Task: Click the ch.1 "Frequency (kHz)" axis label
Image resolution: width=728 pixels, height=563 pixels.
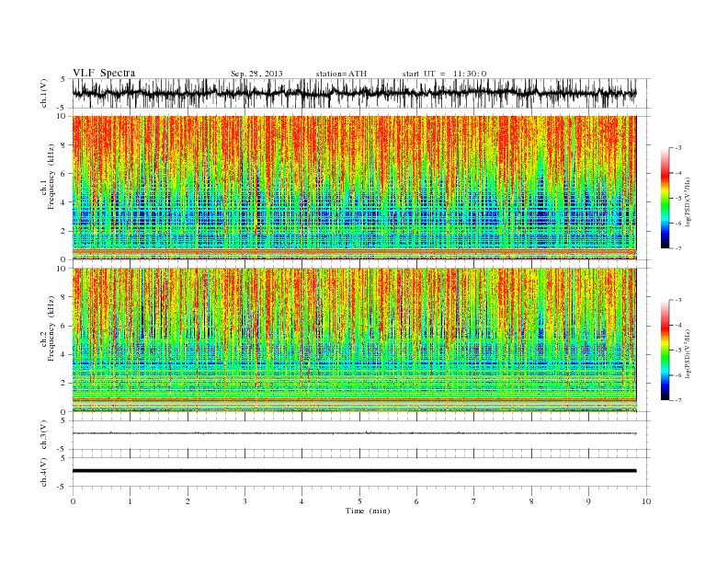Action: [x=51, y=177]
